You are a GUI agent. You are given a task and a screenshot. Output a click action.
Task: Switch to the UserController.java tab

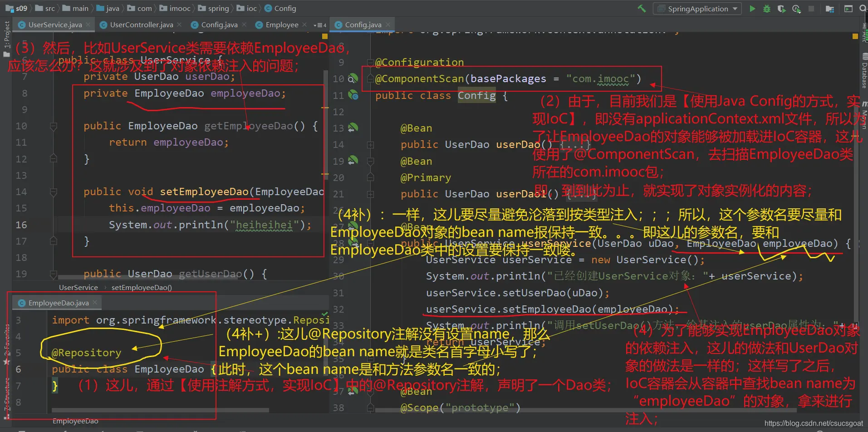[x=141, y=25]
